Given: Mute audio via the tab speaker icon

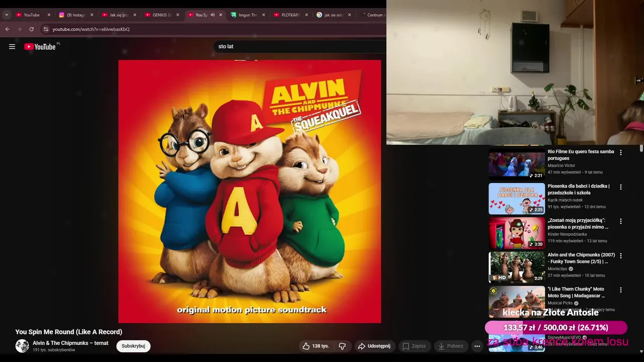Looking at the screenshot, I should pyautogui.click(x=212, y=15).
